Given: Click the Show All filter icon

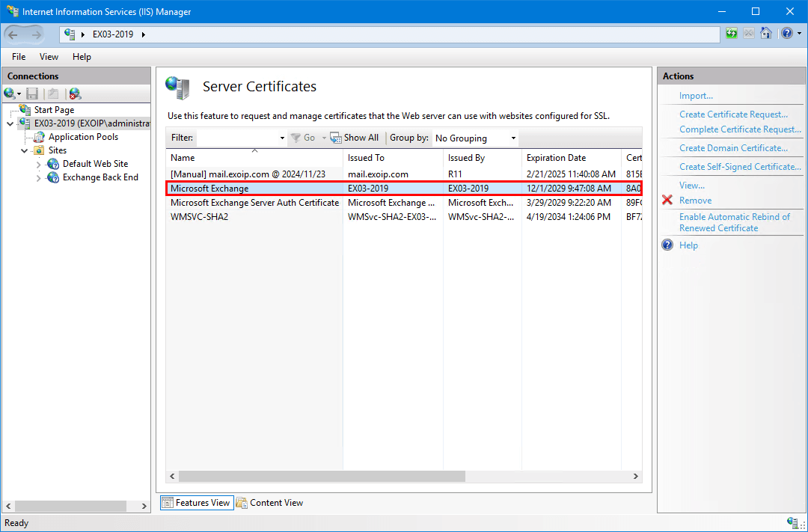Looking at the screenshot, I should (x=336, y=138).
